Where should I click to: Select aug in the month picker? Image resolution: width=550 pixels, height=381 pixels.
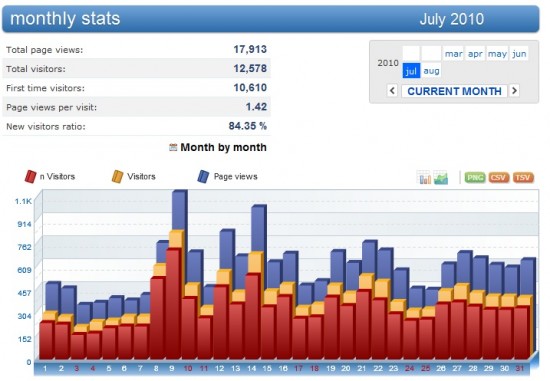tap(431, 71)
